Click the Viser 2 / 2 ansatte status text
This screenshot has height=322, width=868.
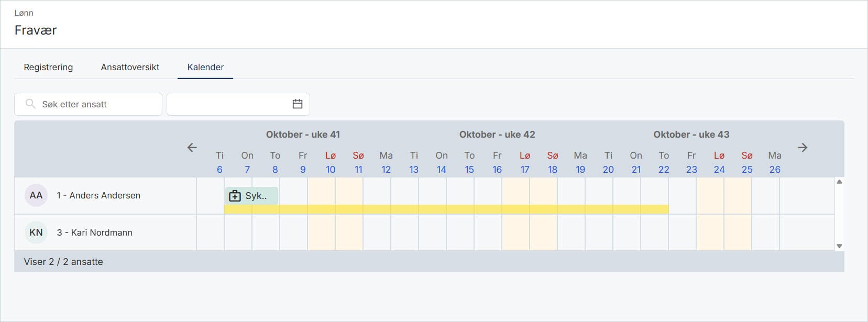[x=63, y=262]
